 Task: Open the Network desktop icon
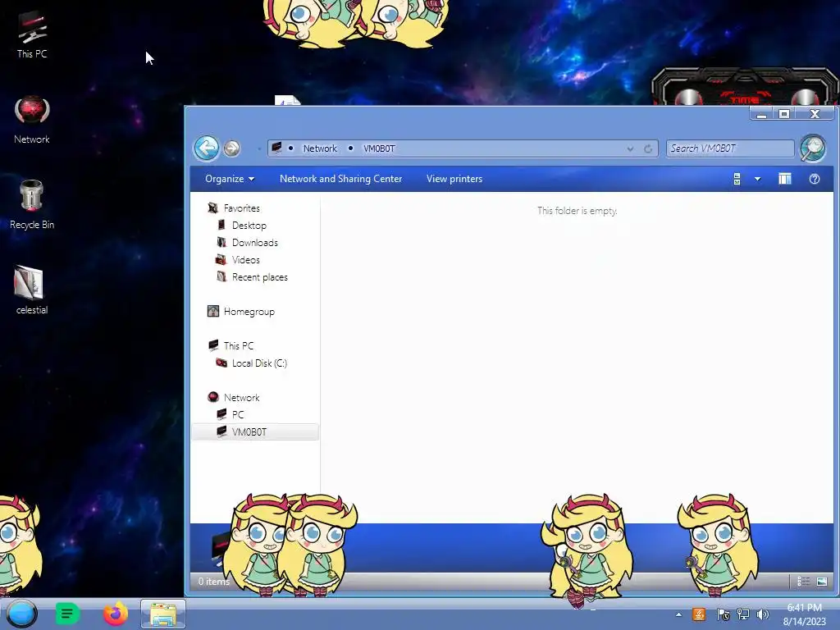click(x=32, y=120)
